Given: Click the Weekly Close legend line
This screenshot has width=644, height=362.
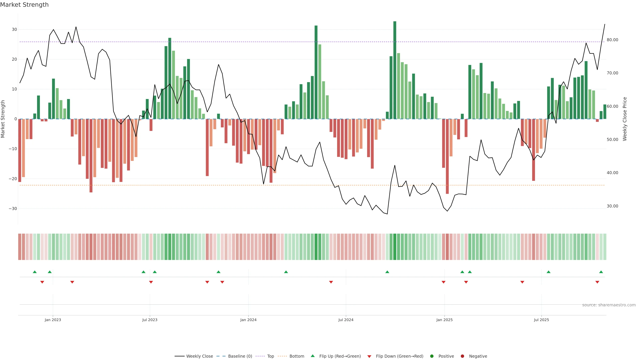Looking at the screenshot, I should click(x=179, y=356).
